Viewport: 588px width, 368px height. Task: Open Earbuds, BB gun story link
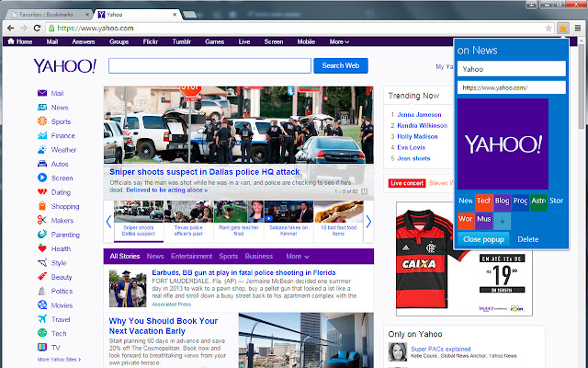point(243,272)
